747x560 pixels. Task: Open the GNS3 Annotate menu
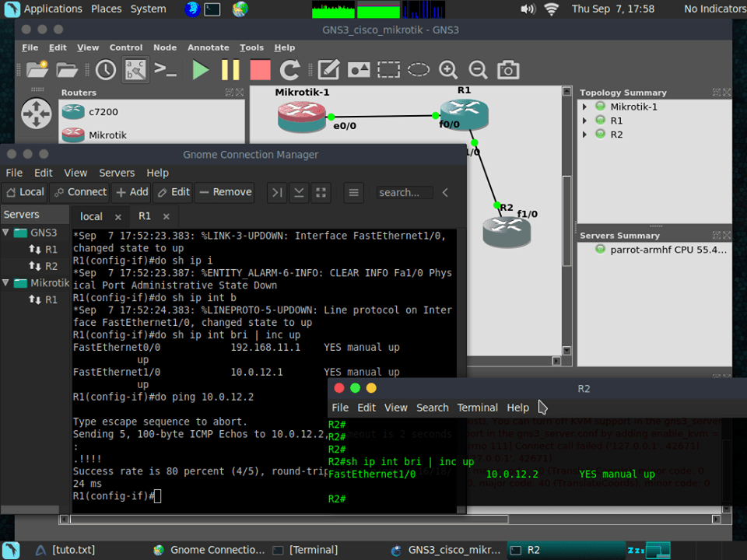tap(209, 47)
